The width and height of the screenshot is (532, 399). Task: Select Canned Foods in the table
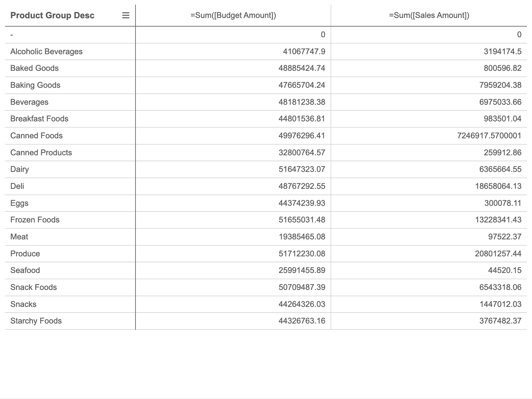click(x=36, y=136)
